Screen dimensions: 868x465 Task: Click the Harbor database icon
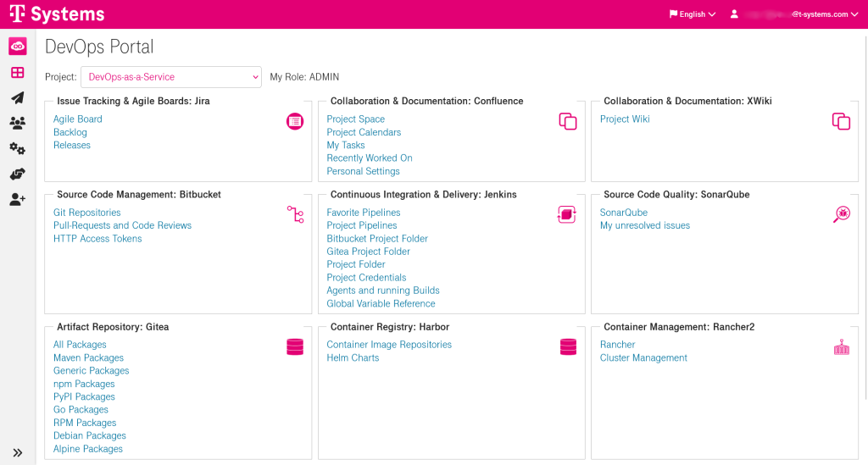pos(569,346)
